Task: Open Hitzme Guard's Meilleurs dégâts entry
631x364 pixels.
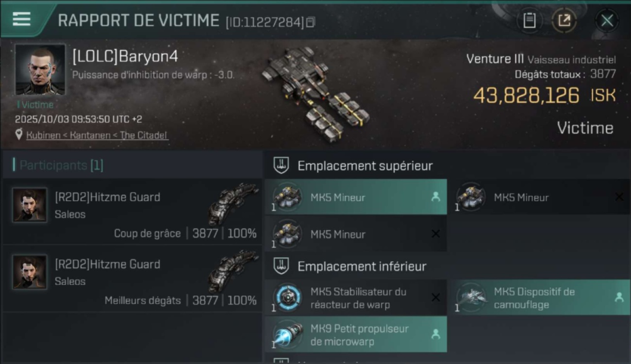Action: pyautogui.click(x=133, y=279)
